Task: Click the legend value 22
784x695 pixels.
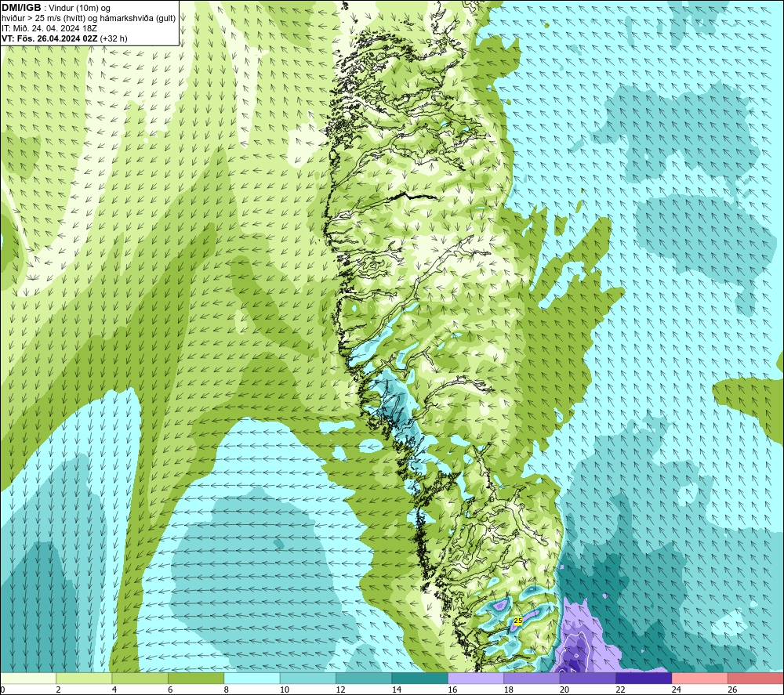Action: 620,690
